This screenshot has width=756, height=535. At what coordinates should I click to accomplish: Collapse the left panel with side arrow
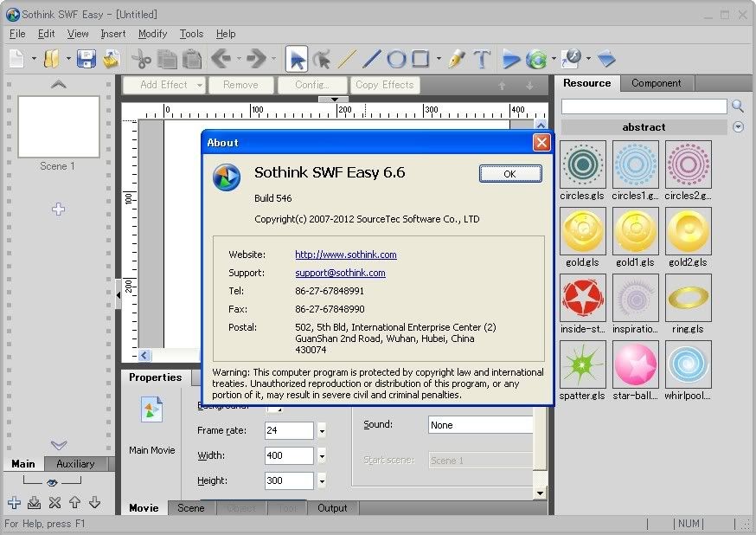119,293
